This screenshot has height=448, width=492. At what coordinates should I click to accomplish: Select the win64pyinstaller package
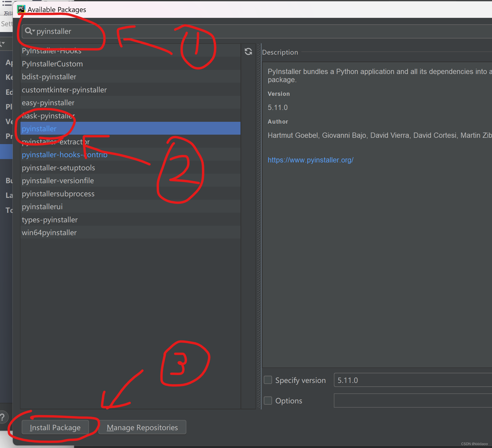(130, 233)
